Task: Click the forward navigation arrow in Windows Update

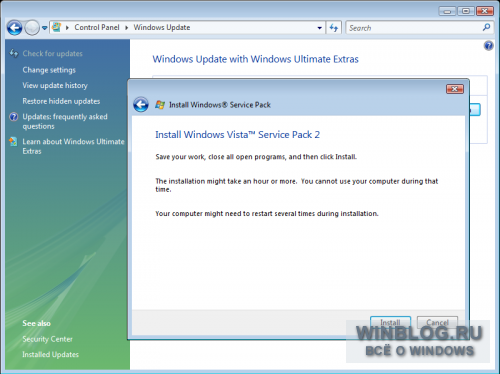Action: tap(32, 28)
